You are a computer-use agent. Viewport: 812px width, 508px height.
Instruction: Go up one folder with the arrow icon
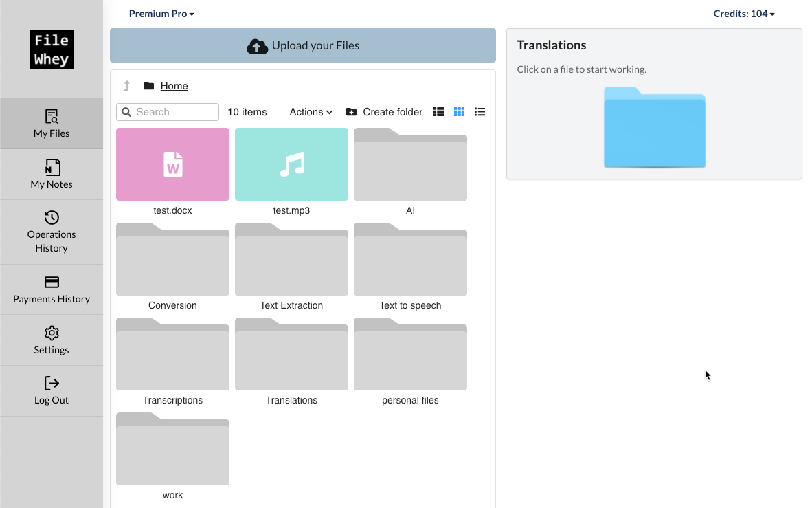click(126, 85)
